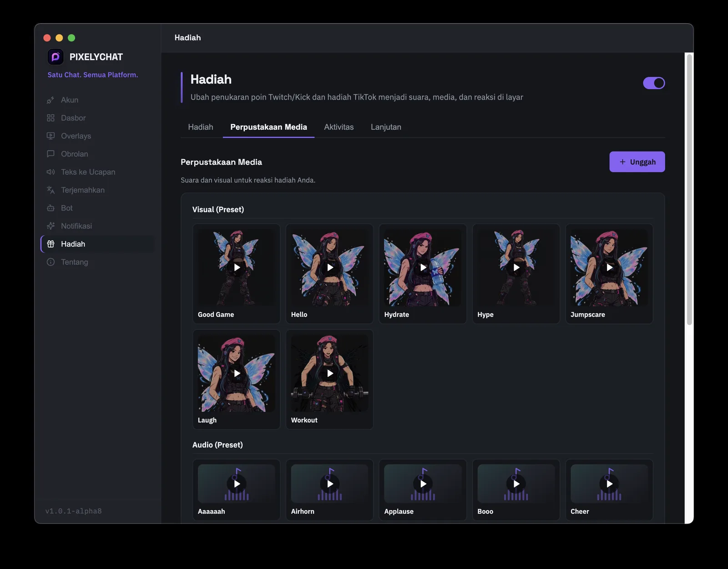Open the Lanjutan tab

click(386, 127)
